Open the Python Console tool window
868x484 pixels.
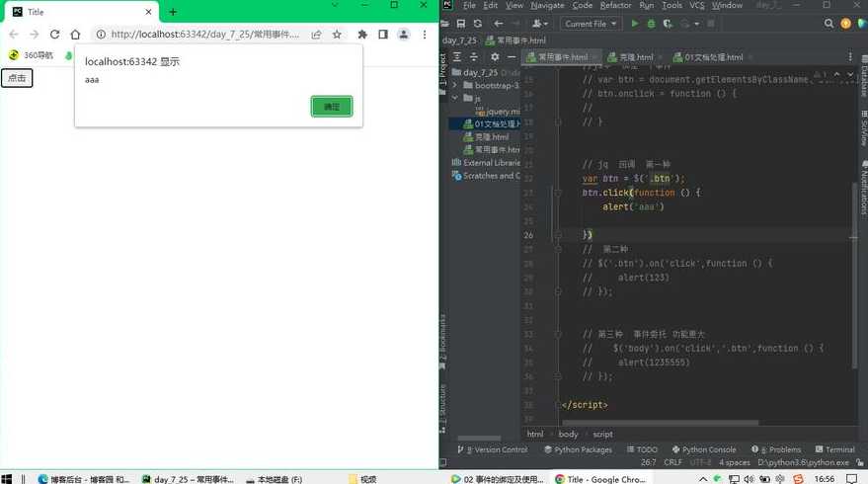point(704,449)
